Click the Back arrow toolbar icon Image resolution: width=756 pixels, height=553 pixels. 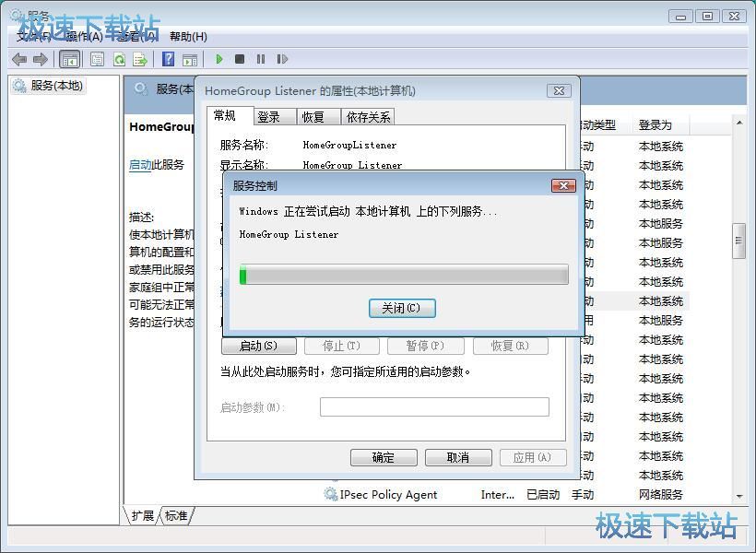pos(18,59)
